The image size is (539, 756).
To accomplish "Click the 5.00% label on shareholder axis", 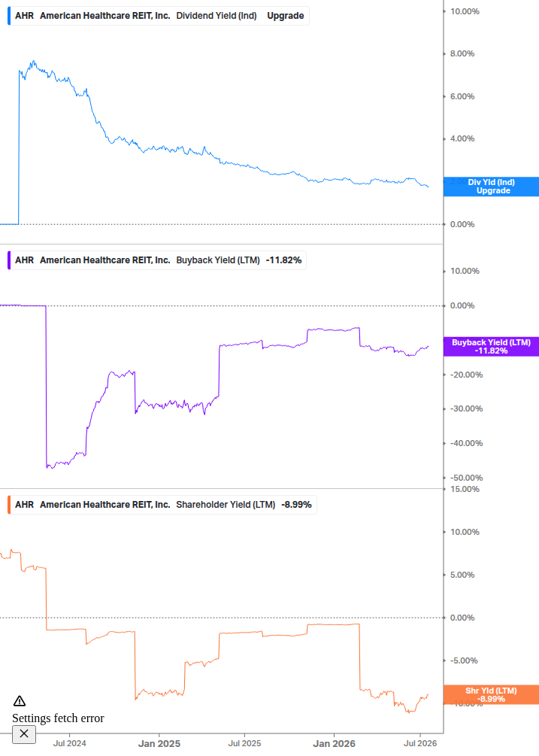I will pos(462,575).
